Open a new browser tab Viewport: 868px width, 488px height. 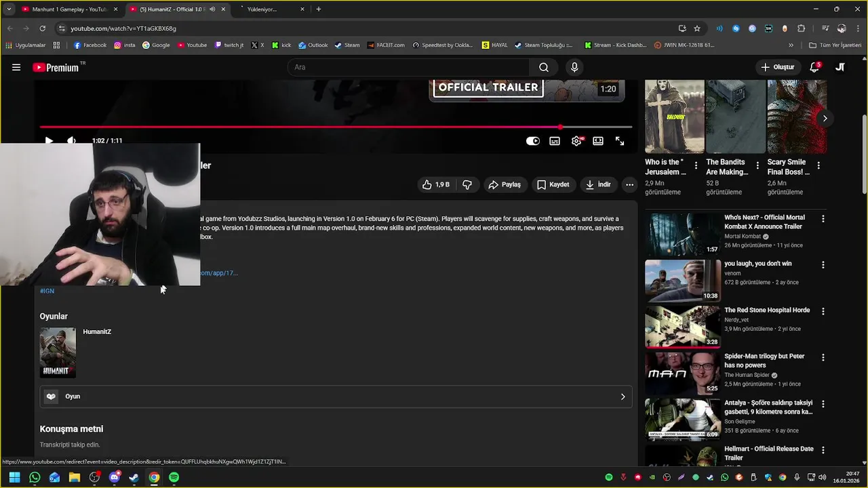point(319,9)
